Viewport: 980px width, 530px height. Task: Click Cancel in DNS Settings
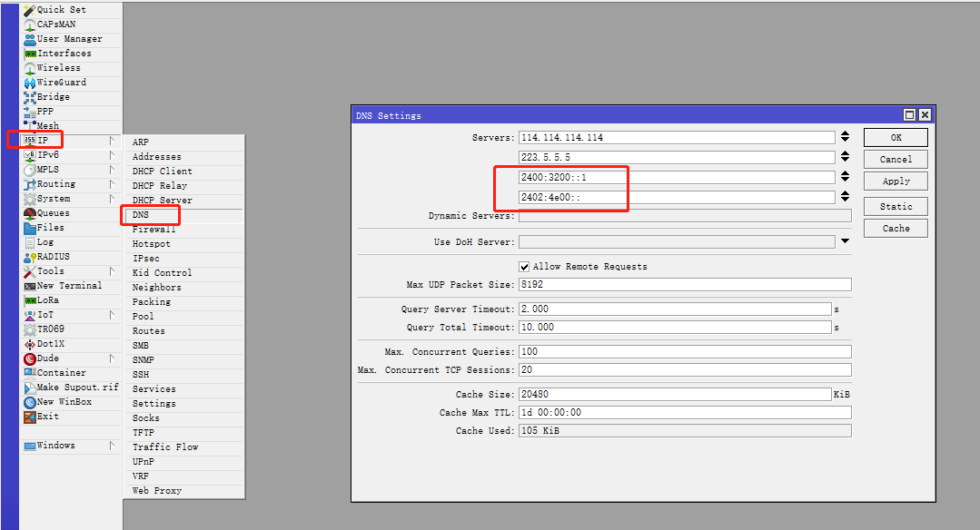(896, 159)
